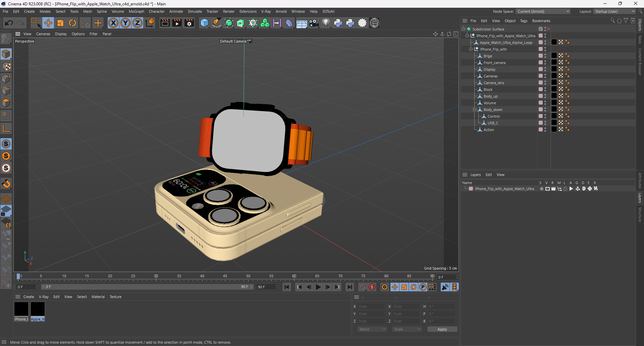Toggle Autokeying red button

[372, 287]
